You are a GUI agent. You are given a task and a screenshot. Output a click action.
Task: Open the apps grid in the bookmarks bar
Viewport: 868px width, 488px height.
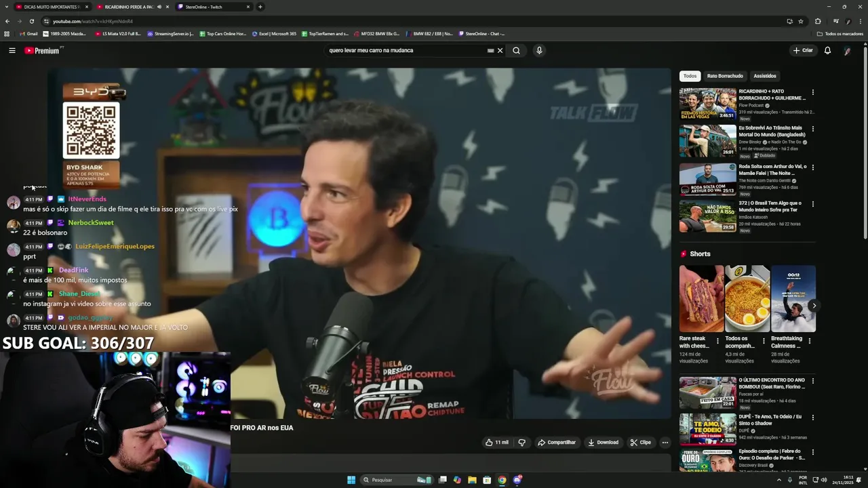pyautogui.click(x=7, y=33)
